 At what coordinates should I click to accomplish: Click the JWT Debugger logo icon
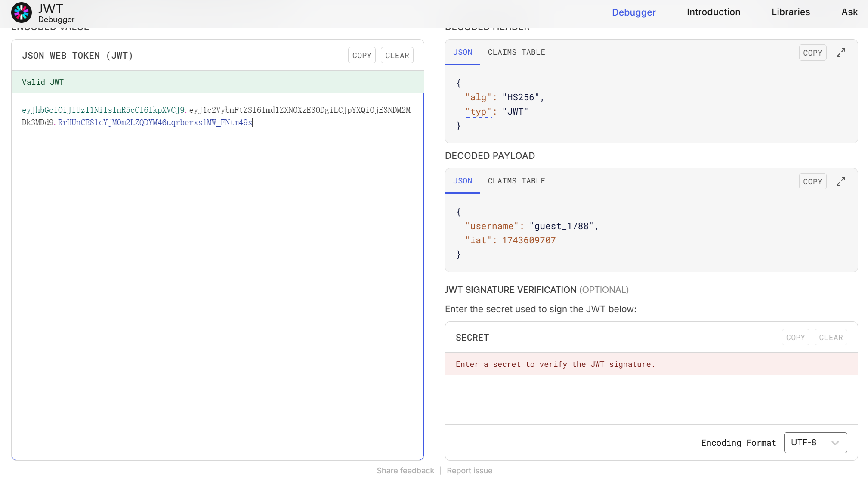coord(22,12)
